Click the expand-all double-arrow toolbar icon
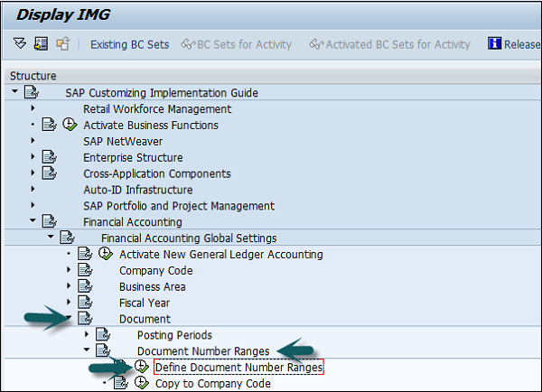 (21, 44)
